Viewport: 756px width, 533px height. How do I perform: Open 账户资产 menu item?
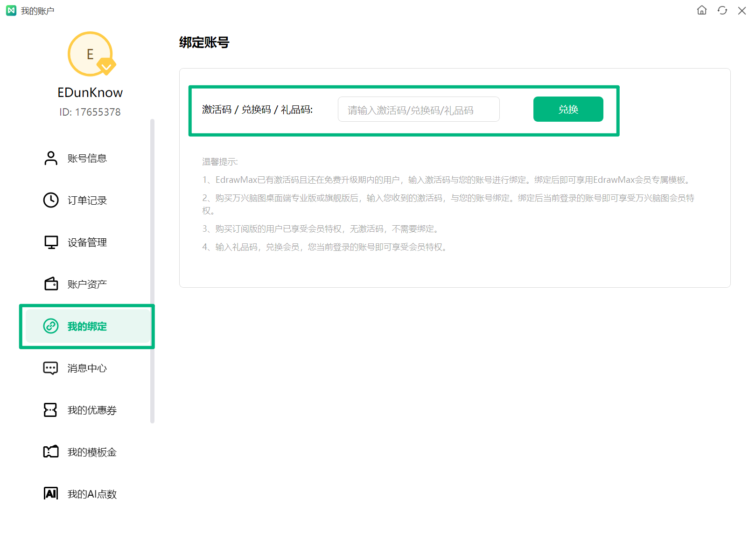tap(88, 284)
